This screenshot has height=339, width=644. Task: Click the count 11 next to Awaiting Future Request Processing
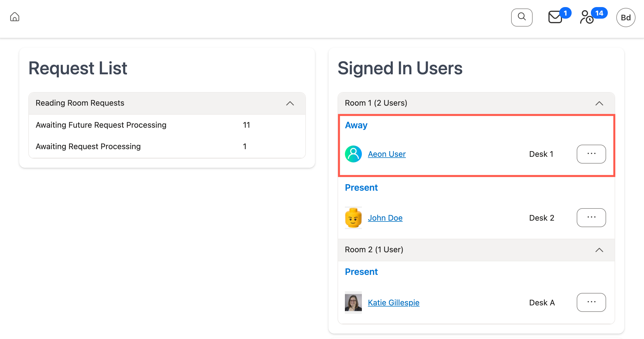pos(246,125)
